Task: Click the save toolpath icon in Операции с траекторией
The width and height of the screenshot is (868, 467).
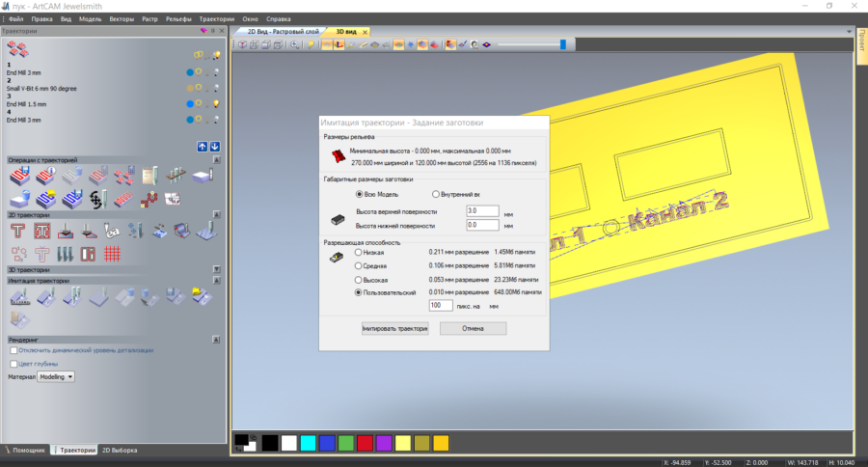Action: point(19,177)
